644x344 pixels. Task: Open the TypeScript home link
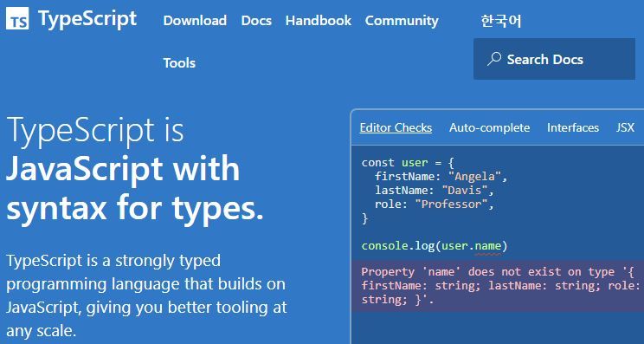[87, 20]
